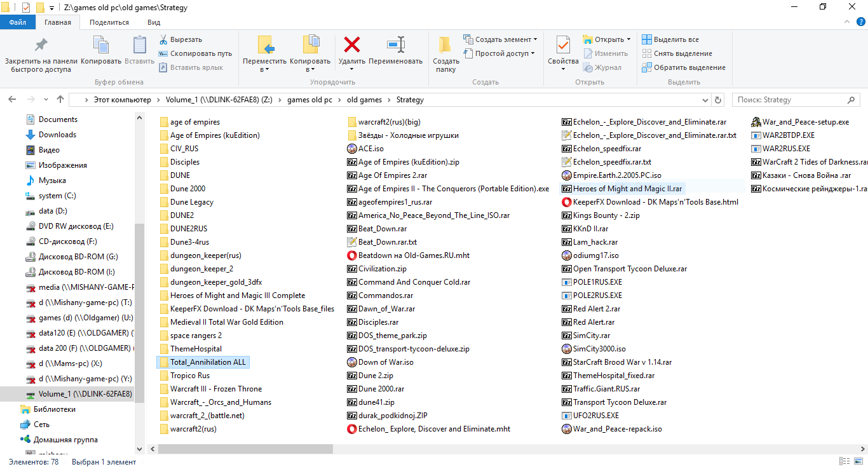Switch to details view in status bar
Screen dimensions: 868x469
point(844,462)
